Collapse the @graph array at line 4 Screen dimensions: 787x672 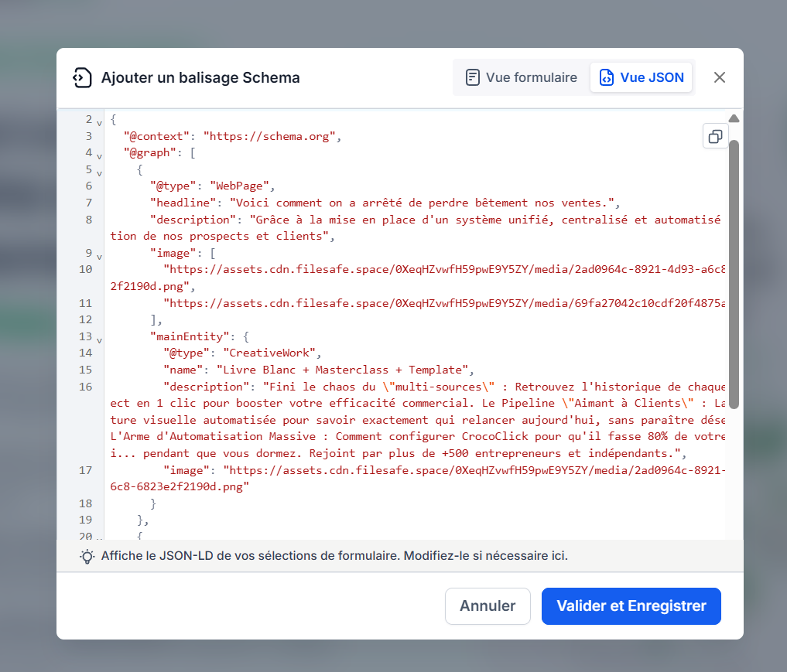tap(99, 156)
